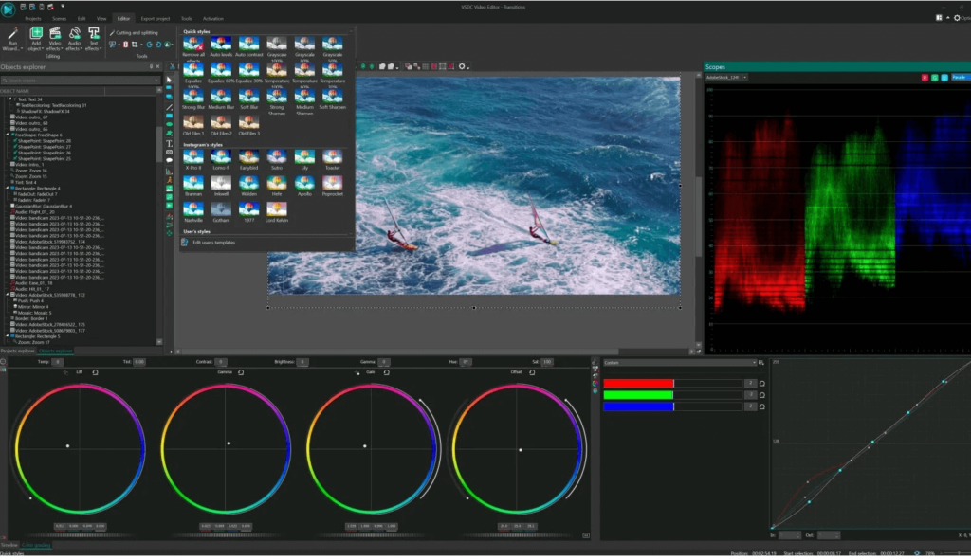Click Remove all effects quick style
Screen dimensions: 971x560
pyautogui.click(x=193, y=45)
